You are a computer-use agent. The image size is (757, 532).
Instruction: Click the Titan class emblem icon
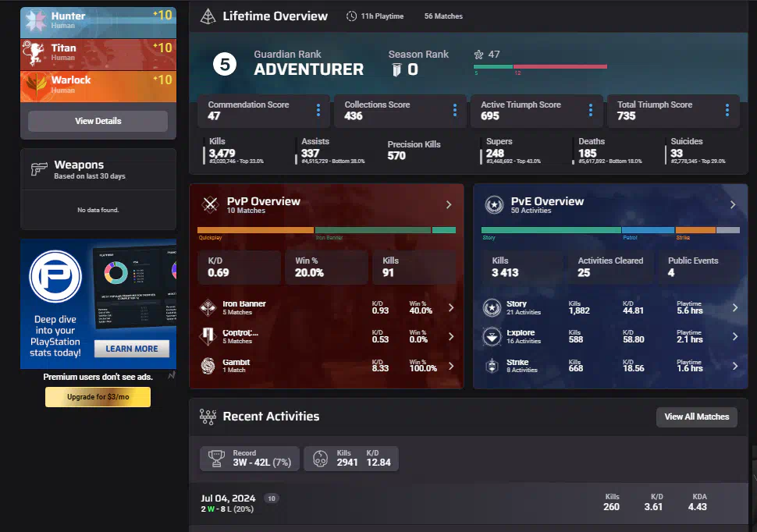coord(35,53)
